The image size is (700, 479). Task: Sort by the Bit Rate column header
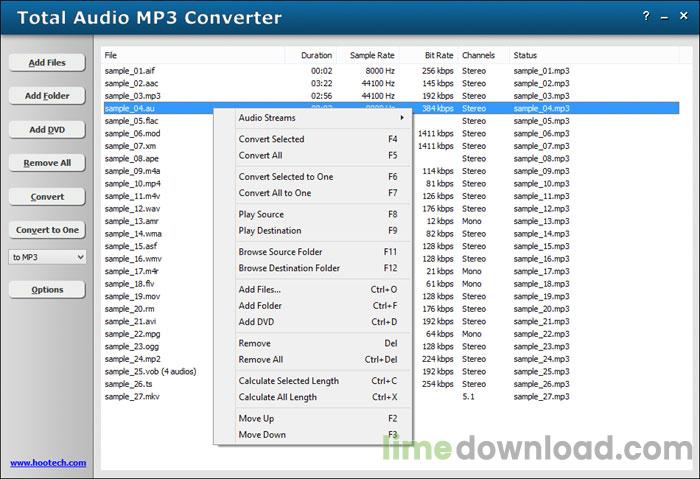point(429,55)
